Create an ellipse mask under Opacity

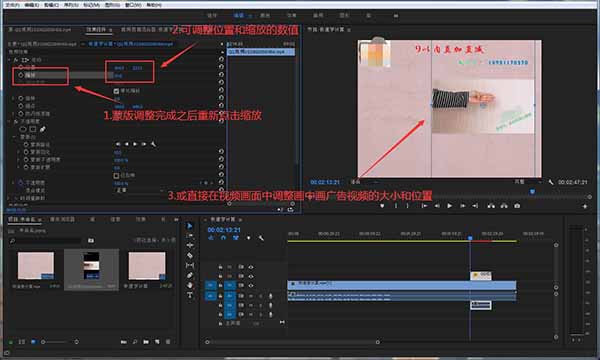[23, 129]
